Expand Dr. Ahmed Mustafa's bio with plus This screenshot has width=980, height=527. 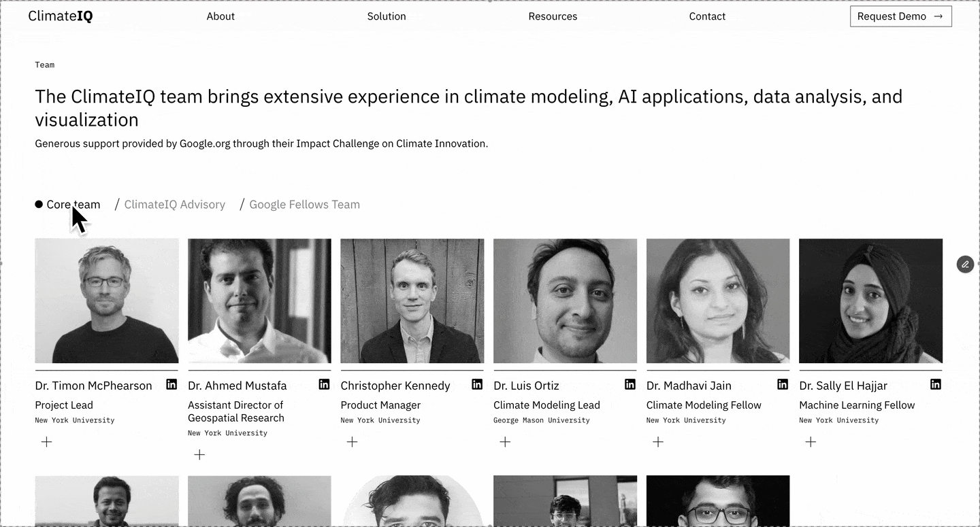[x=199, y=455]
